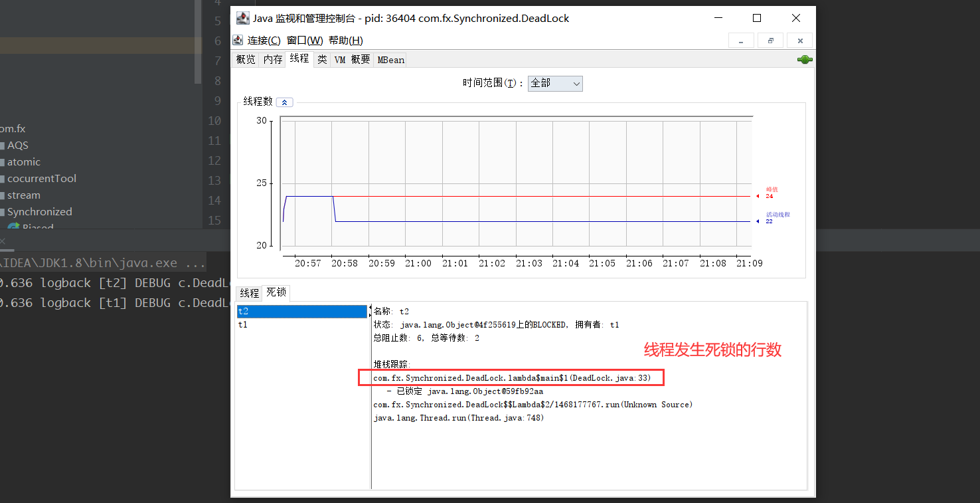Click the 总阻止数: 6 line

point(426,338)
